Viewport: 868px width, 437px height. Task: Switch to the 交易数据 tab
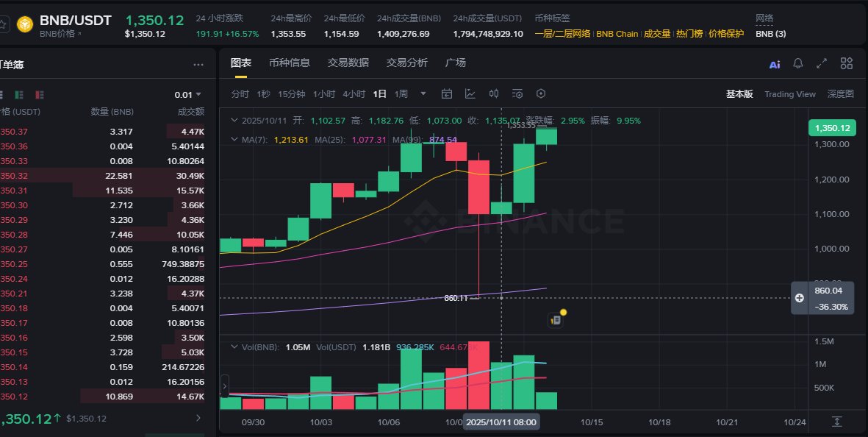click(348, 63)
